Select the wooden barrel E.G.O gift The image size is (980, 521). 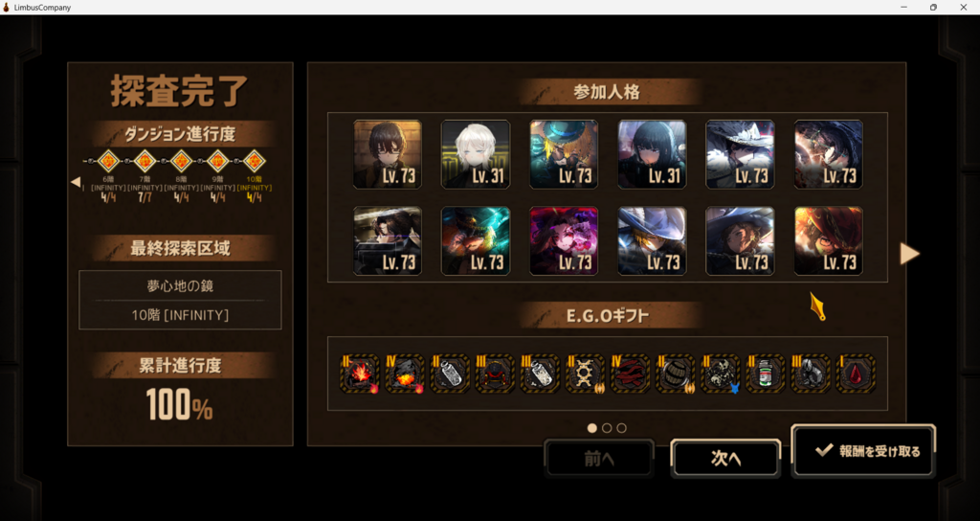(x=676, y=374)
